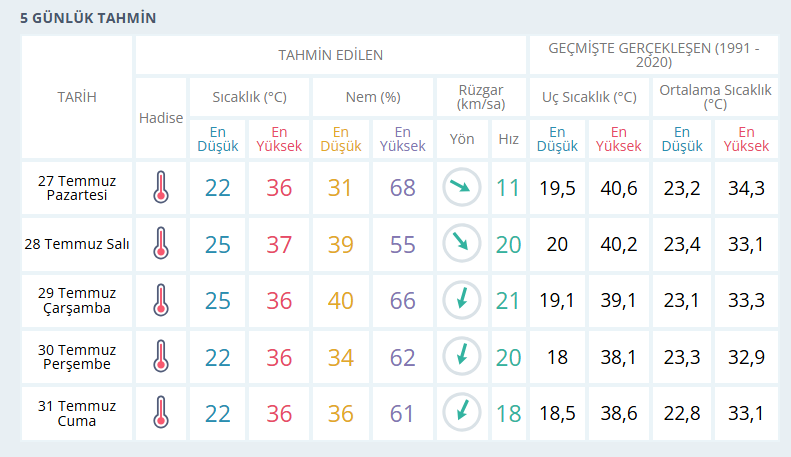The height and width of the screenshot is (457, 791).
Task: Click the thermometer icon for 28 Temmuz Salı
Action: tap(161, 244)
